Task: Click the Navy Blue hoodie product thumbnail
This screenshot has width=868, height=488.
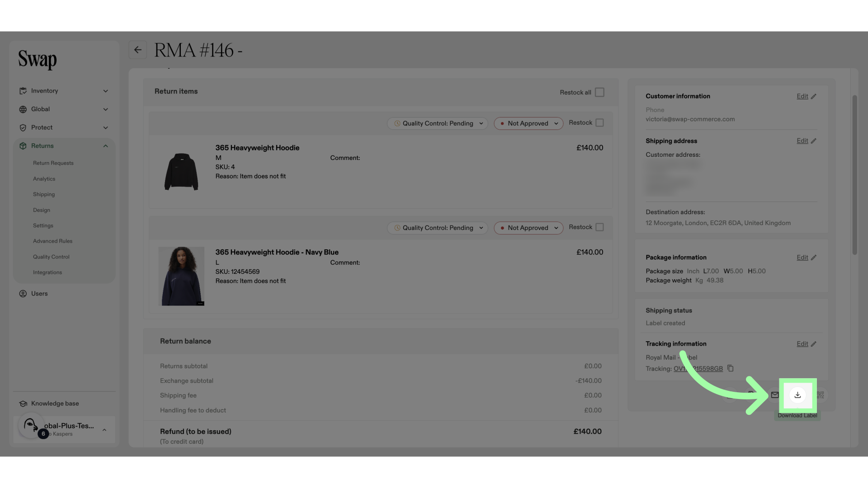Action: coord(181,276)
